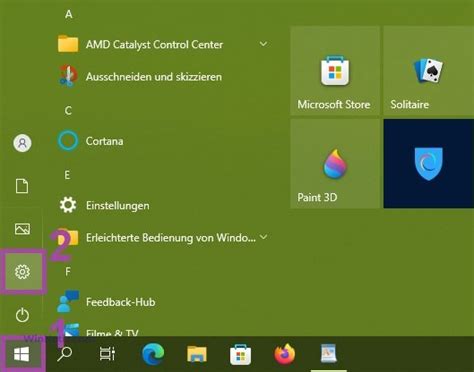Open Documents from the Start sidebar
The image size is (474, 372).
coord(22,186)
